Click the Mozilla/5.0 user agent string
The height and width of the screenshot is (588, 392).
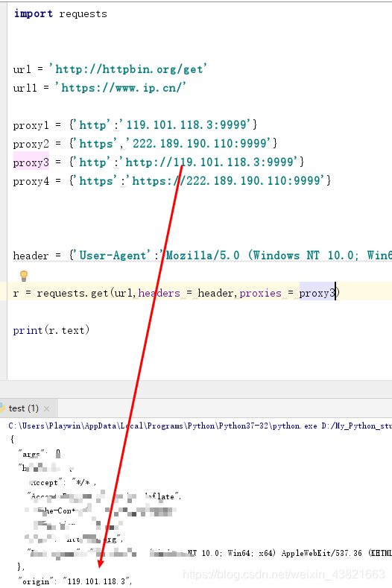coord(276,256)
